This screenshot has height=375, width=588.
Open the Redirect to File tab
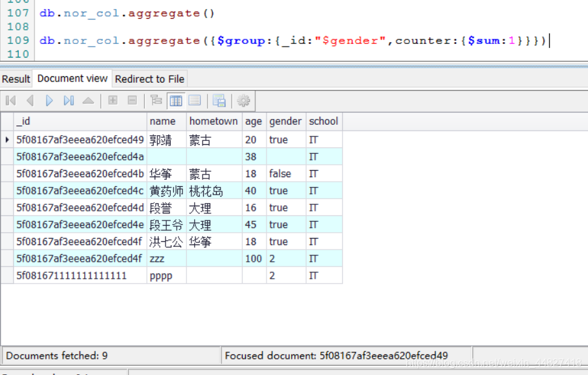click(149, 79)
